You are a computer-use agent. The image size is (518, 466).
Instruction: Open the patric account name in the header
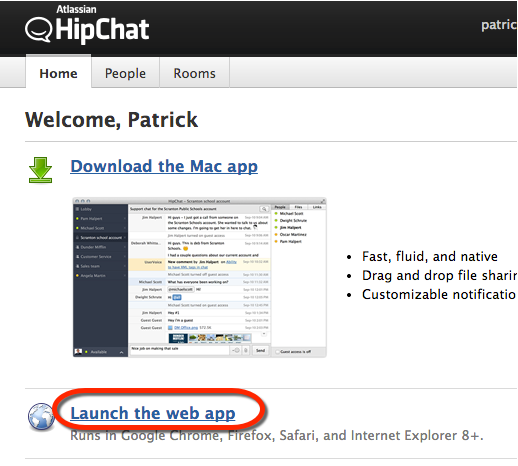tap(499, 25)
